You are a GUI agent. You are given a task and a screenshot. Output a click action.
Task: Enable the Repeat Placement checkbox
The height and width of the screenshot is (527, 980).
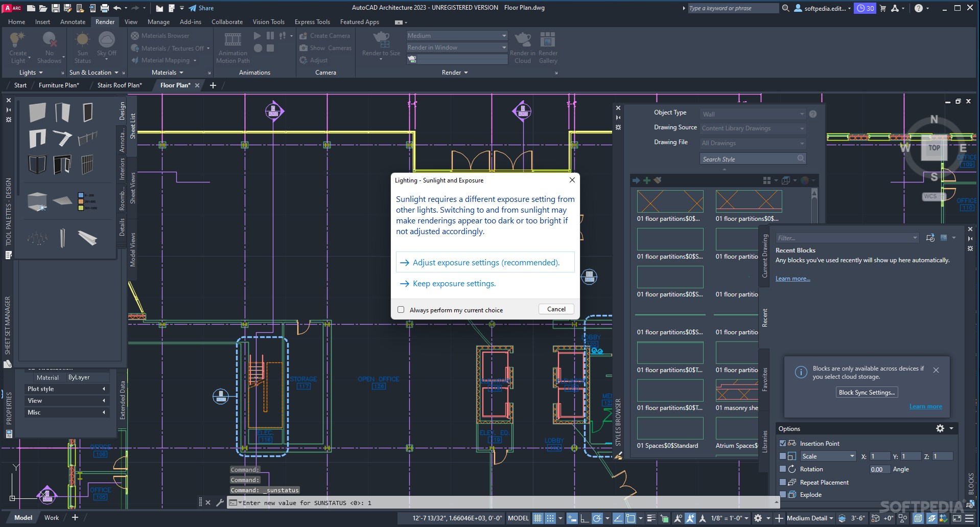point(783,482)
